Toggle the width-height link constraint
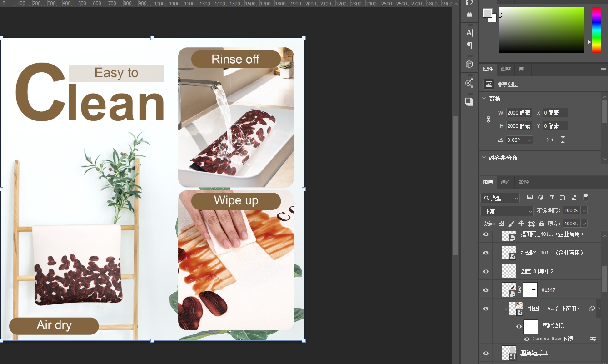 (488, 120)
